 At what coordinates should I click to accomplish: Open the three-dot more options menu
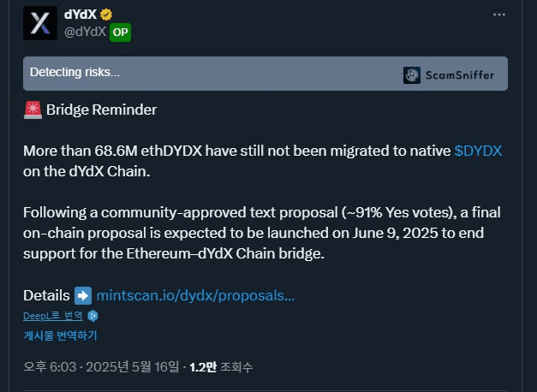499,15
